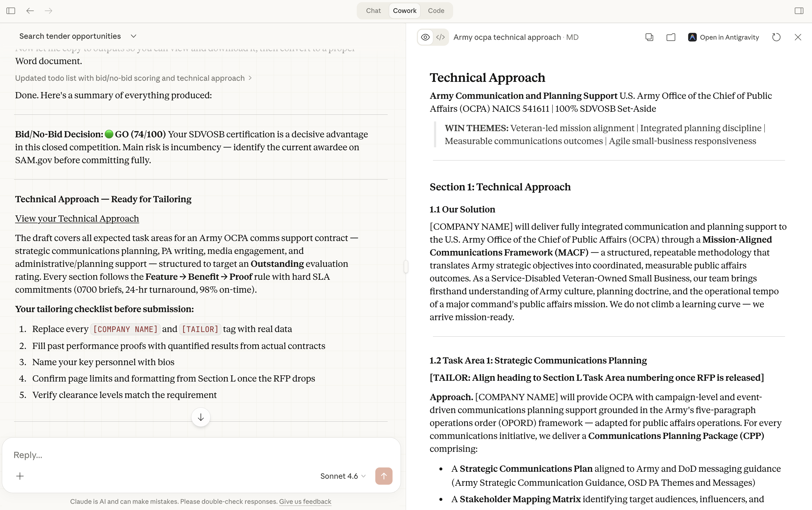Jump to latest message with down arrow
The image size is (812, 510).
pyautogui.click(x=201, y=417)
